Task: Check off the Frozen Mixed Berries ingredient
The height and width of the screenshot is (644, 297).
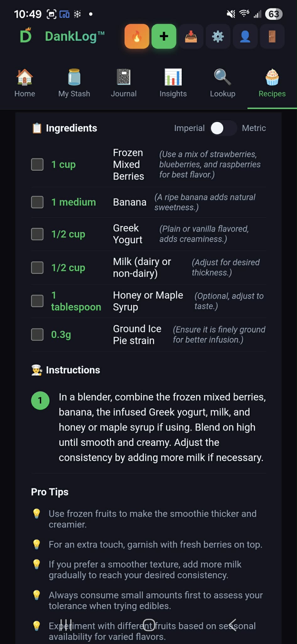Action: point(37,164)
